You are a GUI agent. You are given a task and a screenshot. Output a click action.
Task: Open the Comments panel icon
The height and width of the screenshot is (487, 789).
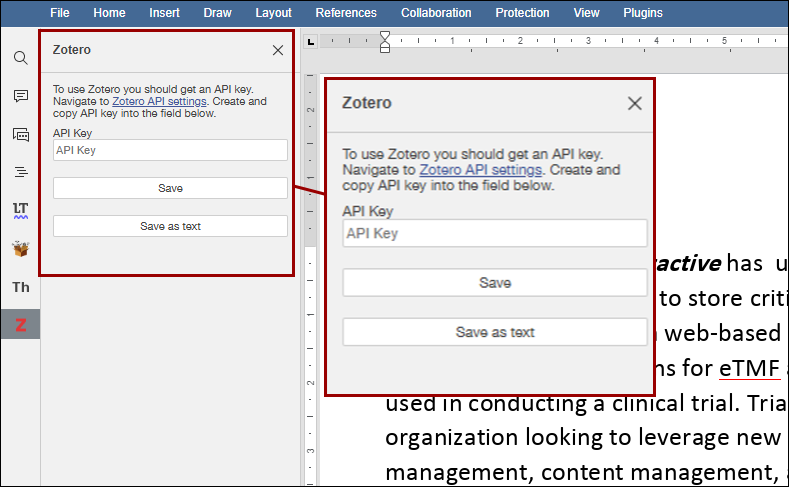(20, 96)
